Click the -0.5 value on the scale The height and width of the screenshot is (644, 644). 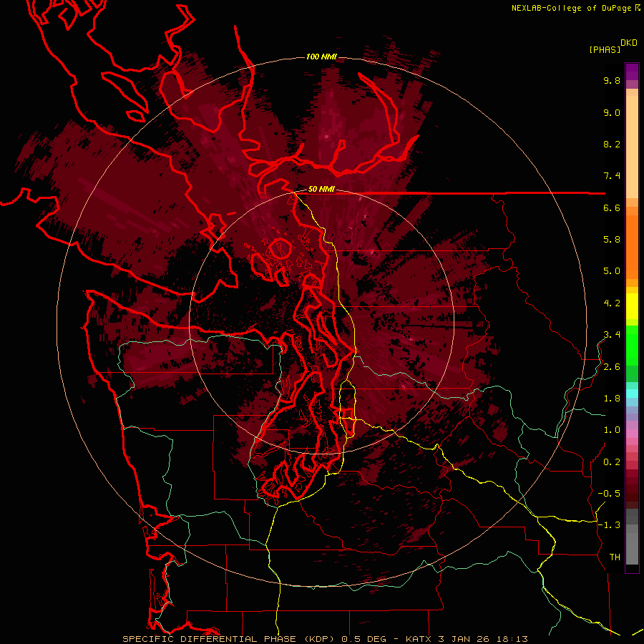[x=609, y=494]
